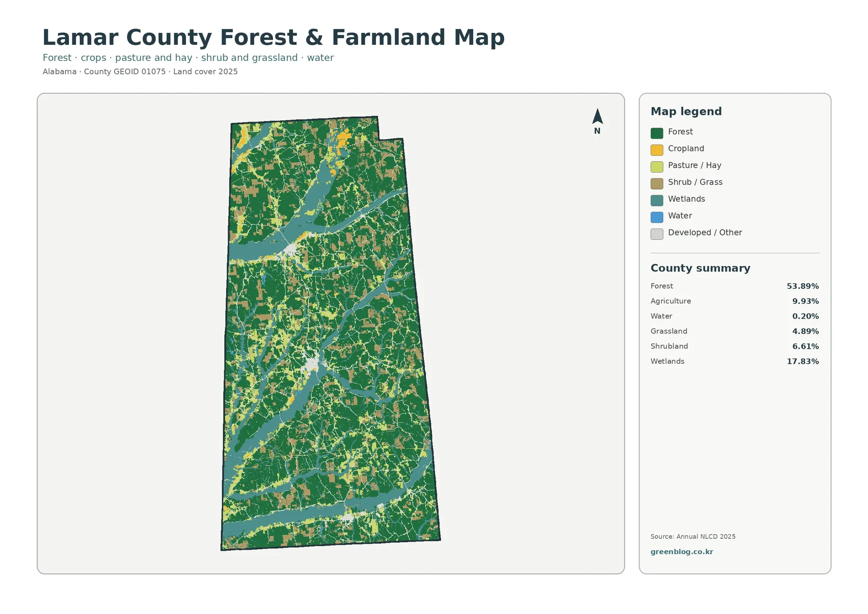868x614 pixels.
Task: Click the Lamar County land cover map
Action: coord(330,333)
